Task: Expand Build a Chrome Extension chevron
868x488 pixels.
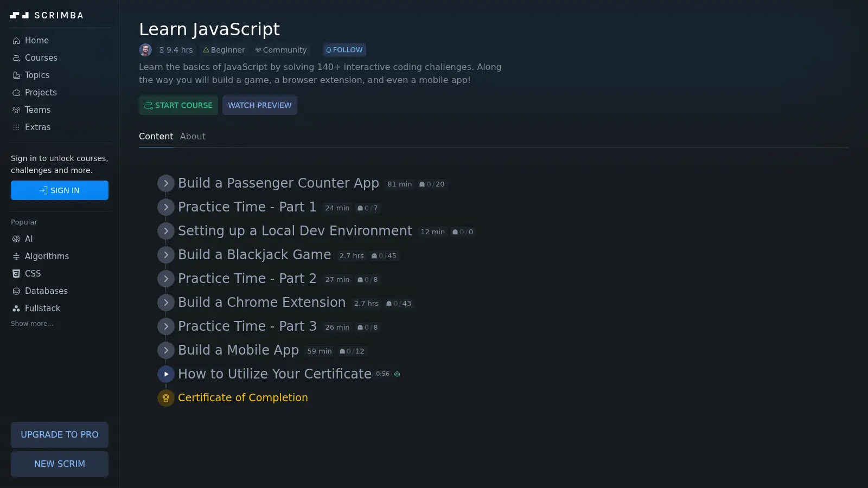Action: (166, 303)
